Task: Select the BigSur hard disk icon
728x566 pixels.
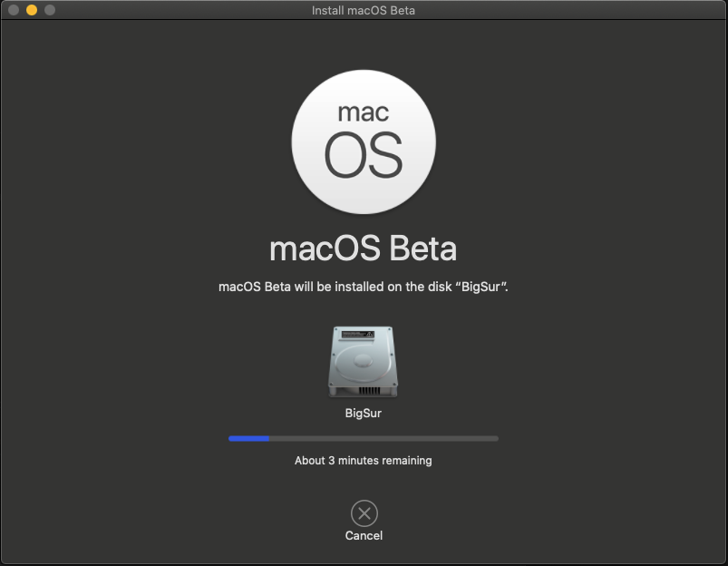Action: (363, 362)
